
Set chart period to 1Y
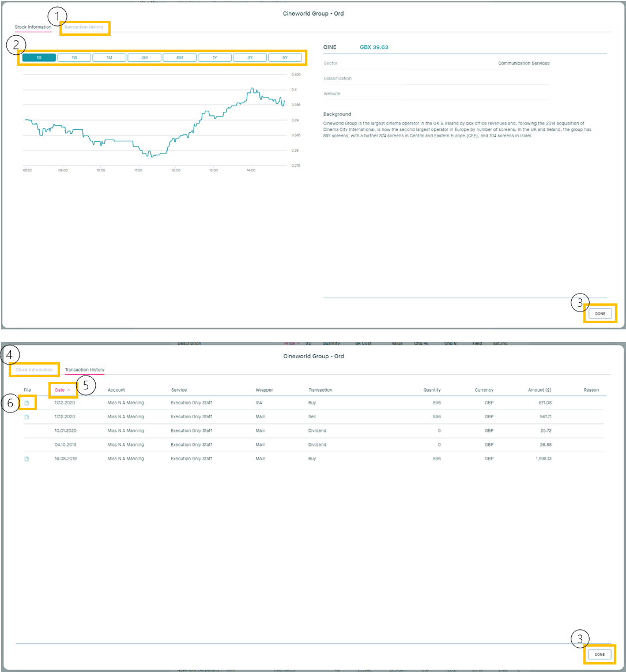click(215, 58)
